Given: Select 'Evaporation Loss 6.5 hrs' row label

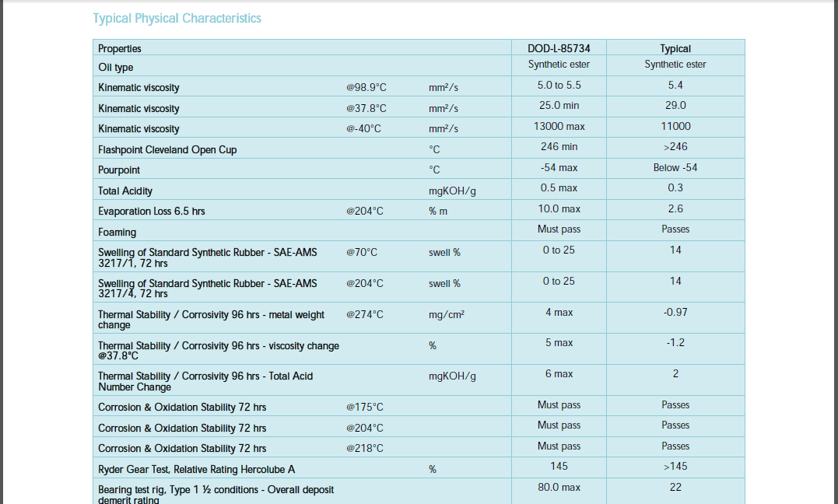Looking at the screenshot, I should click(151, 212).
